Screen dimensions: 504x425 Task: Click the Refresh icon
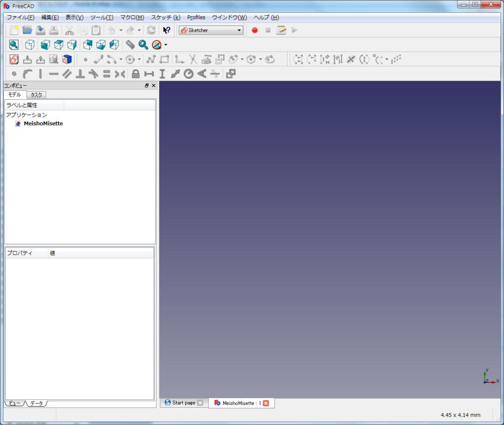point(151,30)
